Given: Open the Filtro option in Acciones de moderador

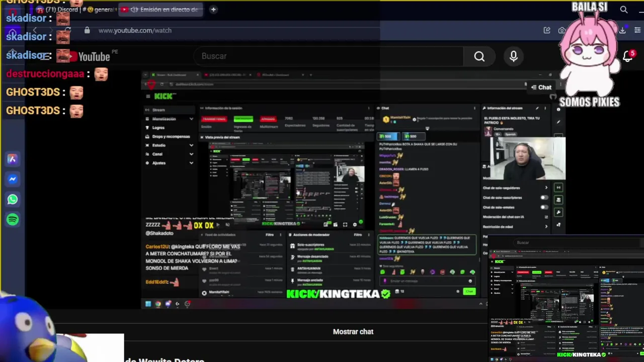Looking at the screenshot, I should tap(358, 235).
